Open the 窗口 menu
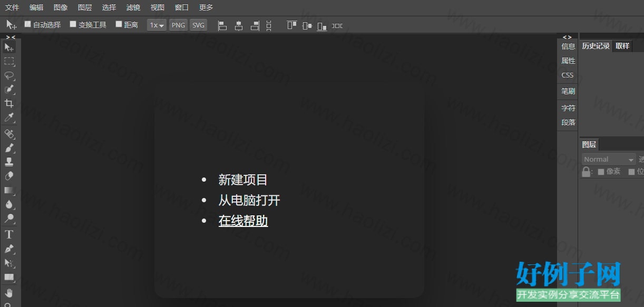Screen dimensions: 644x307 click(x=182, y=7)
